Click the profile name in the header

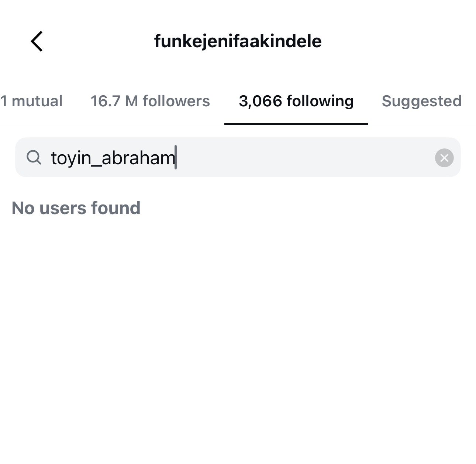[x=238, y=41]
